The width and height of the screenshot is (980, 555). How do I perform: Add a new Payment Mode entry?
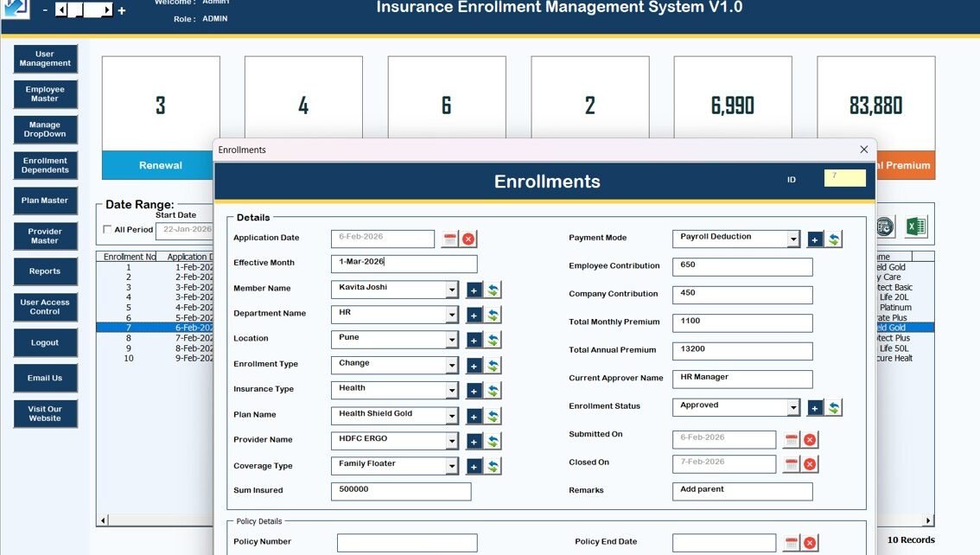pos(815,239)
